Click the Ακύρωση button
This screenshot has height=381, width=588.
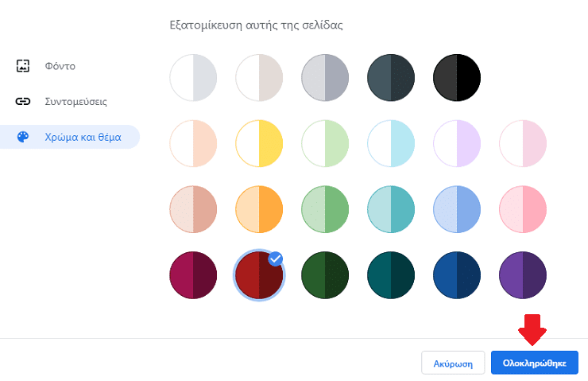point(453,363)
